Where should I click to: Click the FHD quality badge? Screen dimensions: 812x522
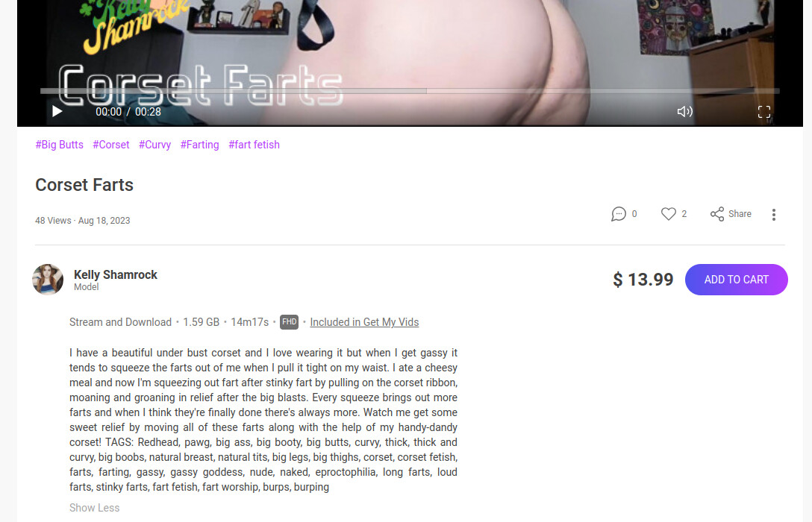point(290,322)
